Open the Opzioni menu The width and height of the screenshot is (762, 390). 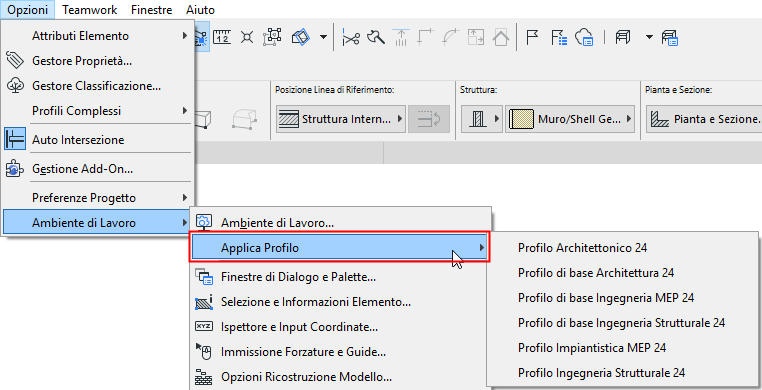28,9
